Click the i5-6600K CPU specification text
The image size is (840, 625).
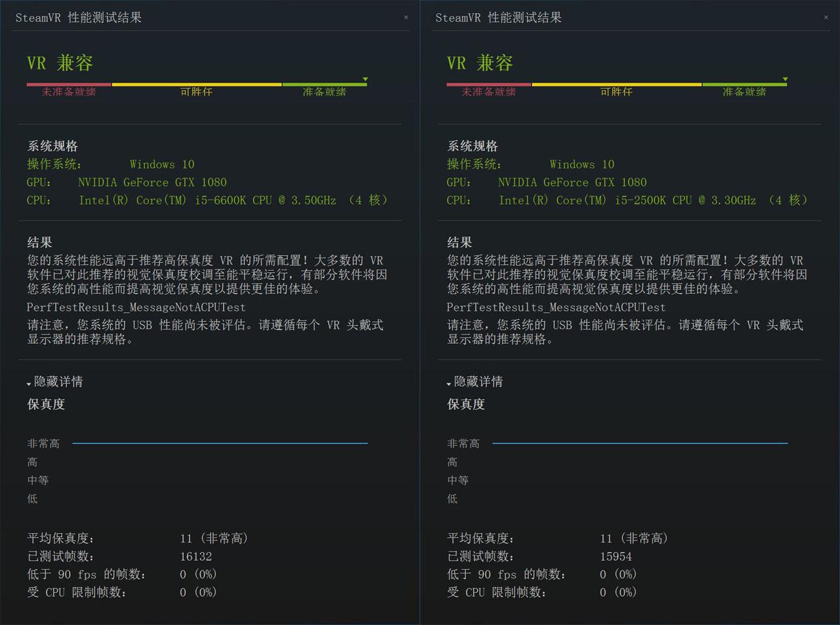pyautogui.click(x=233, y=200)
